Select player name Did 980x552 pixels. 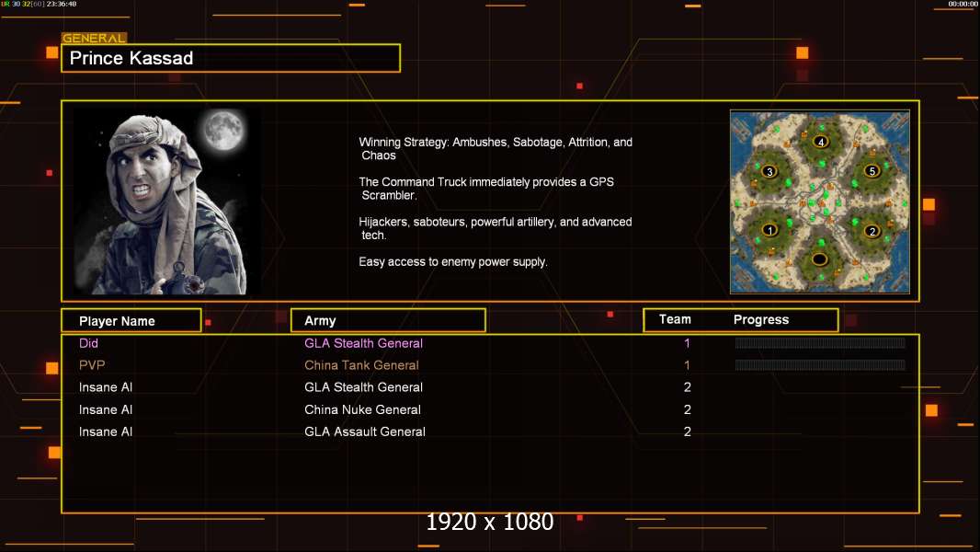pos(88,343)
